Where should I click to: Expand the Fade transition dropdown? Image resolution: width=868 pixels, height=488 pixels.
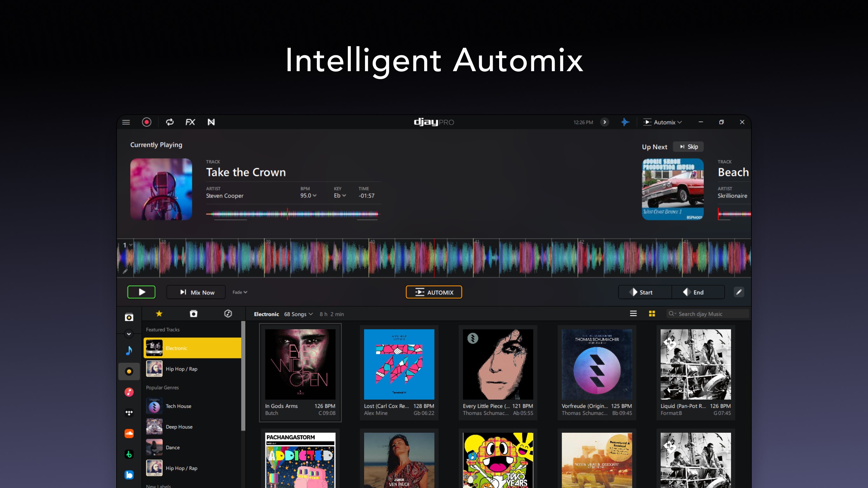(x=240, y=292)
